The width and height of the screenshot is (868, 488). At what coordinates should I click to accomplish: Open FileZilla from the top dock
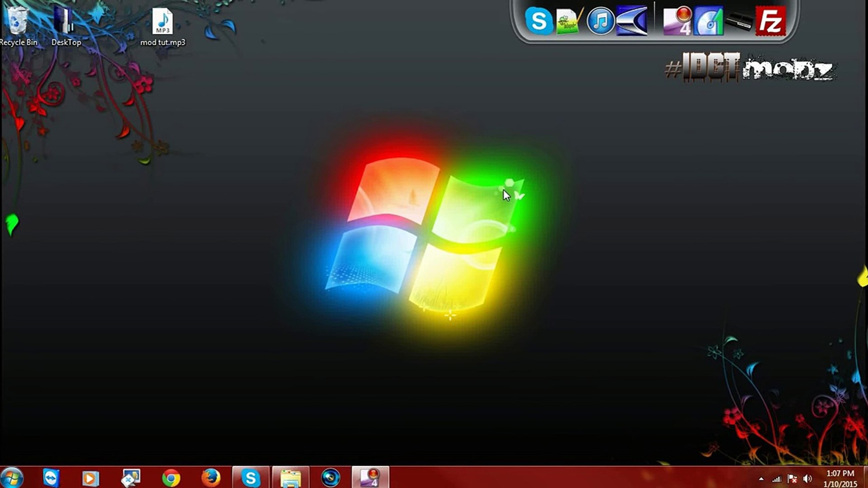tap(771, 21)
